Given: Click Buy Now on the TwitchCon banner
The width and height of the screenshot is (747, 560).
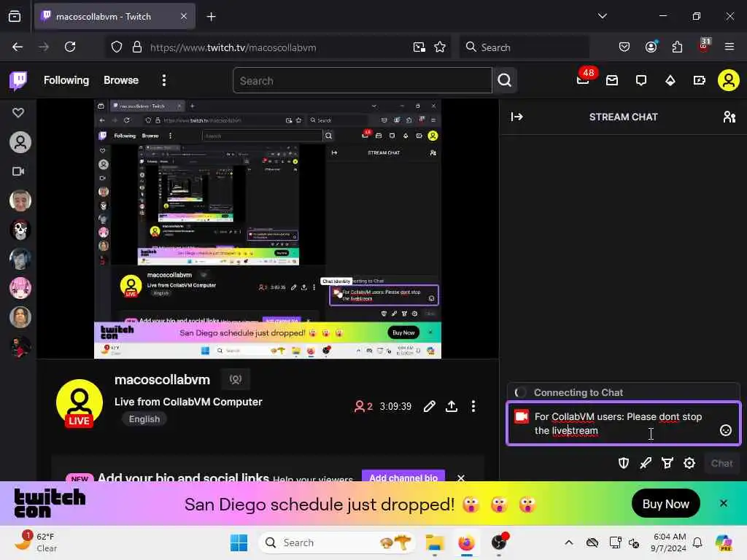Looking at the screenshot, I should pos(665,504).
